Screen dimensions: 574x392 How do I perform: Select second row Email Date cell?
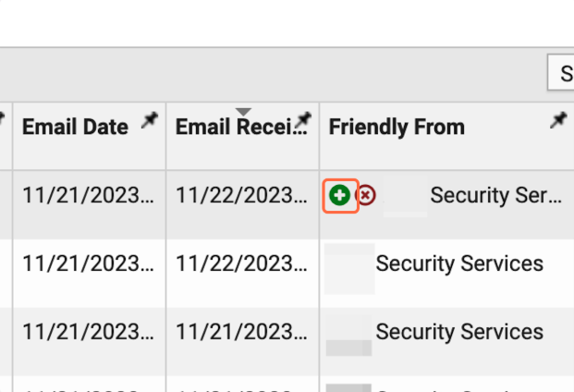(88, 264)
